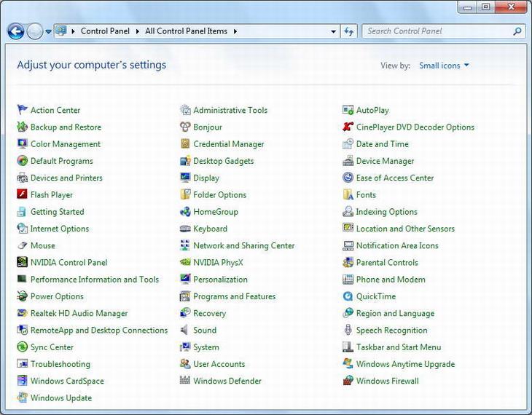Click the Action Center flag icon
Image resolution: width=532 pixels, height=415 pixels.
click(22, 109)
